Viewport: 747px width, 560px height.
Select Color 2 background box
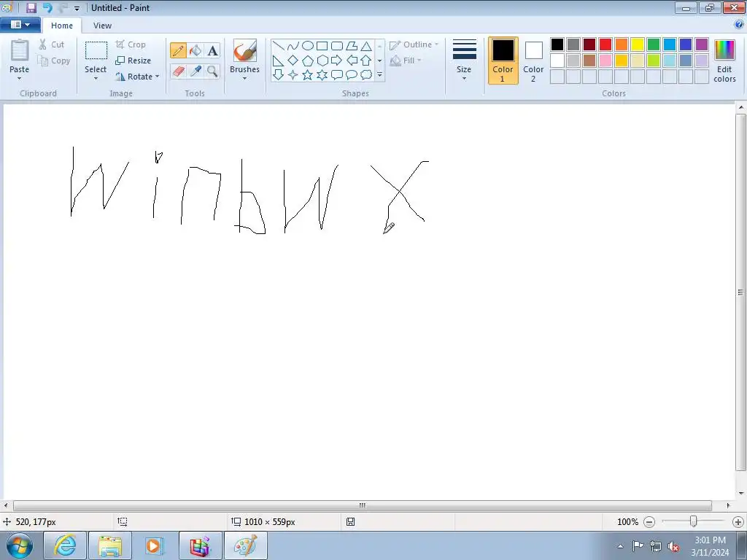point(533,61)
